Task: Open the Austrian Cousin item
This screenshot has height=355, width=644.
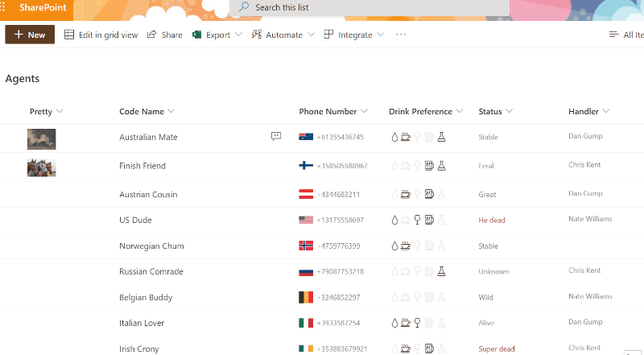Action: (148, 194)
